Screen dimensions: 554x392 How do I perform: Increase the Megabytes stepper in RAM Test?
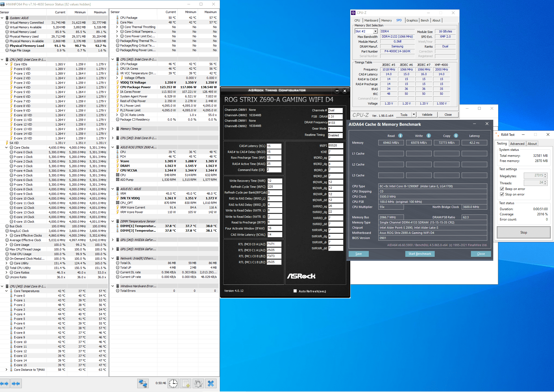pos(545,174)
